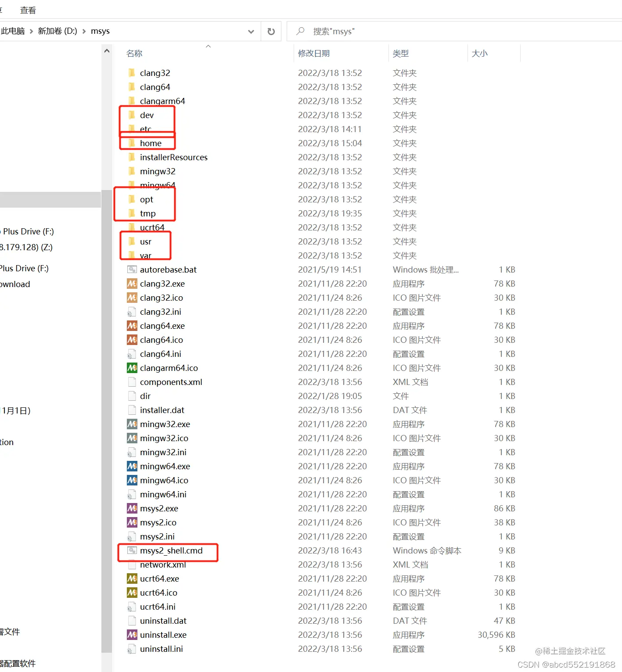The image size is (622, 672).
Task: Sort files by 修改日期 column header
Action: [x=314, y=53]
